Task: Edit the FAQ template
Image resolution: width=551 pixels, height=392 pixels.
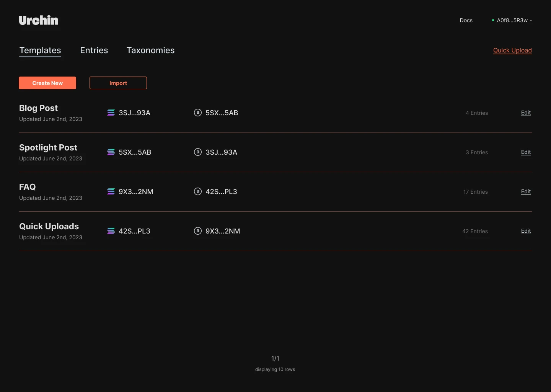Action: click(526, 191)
